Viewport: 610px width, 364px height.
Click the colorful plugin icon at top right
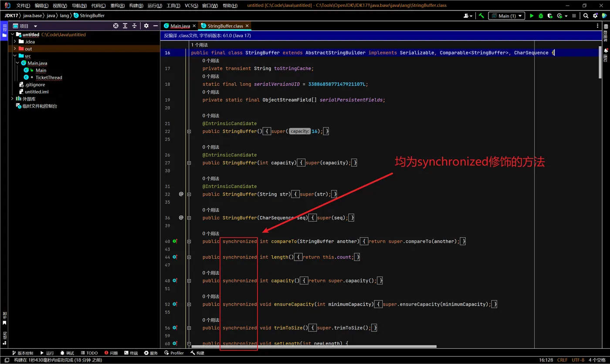(604, 16)
